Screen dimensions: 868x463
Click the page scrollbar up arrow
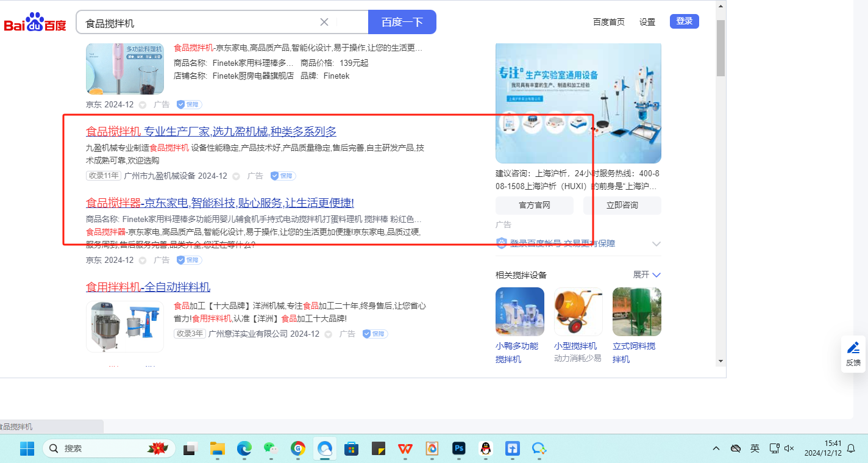(720, 6)
